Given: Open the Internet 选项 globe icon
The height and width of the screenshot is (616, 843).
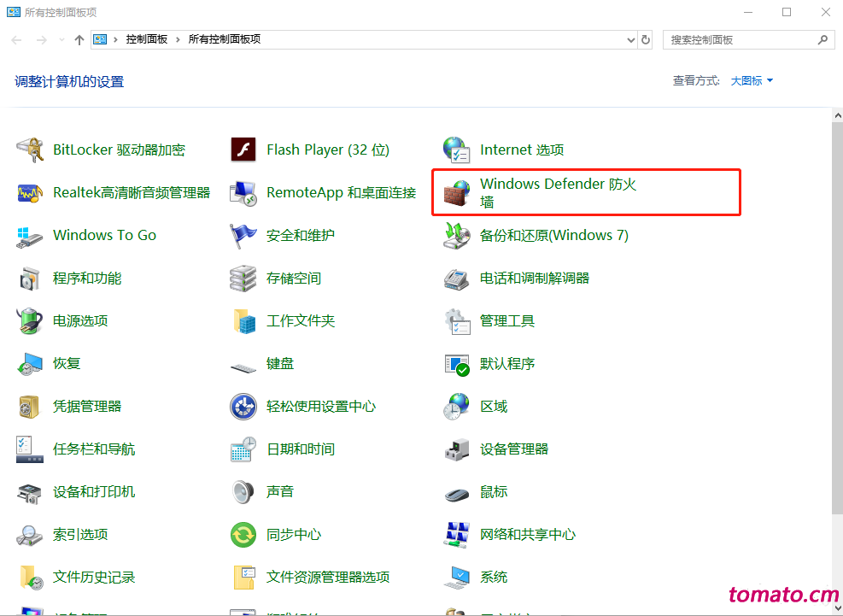Looking at the screenshot, I should point(456,150).
